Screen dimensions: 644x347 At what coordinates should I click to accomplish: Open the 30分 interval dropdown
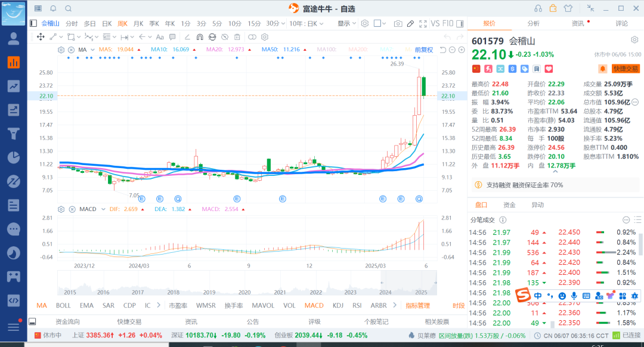click(275, 24)
